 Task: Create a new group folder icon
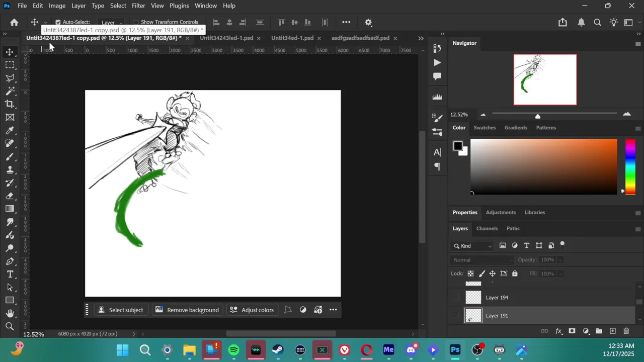click(599, 331)
